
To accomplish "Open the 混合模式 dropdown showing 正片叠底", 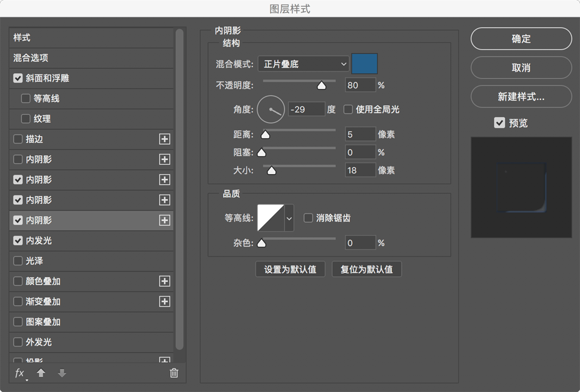I will (x=303, y=64).
